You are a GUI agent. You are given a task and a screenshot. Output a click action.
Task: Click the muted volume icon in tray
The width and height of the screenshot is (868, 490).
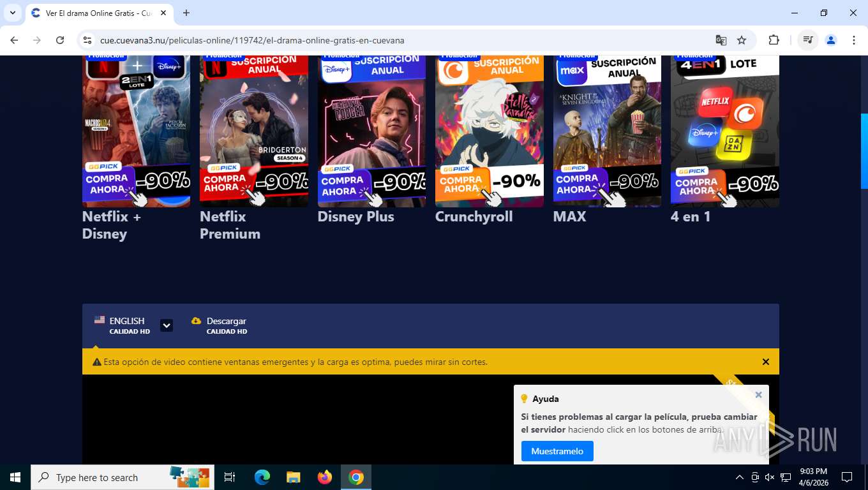(x=770, y=477)
